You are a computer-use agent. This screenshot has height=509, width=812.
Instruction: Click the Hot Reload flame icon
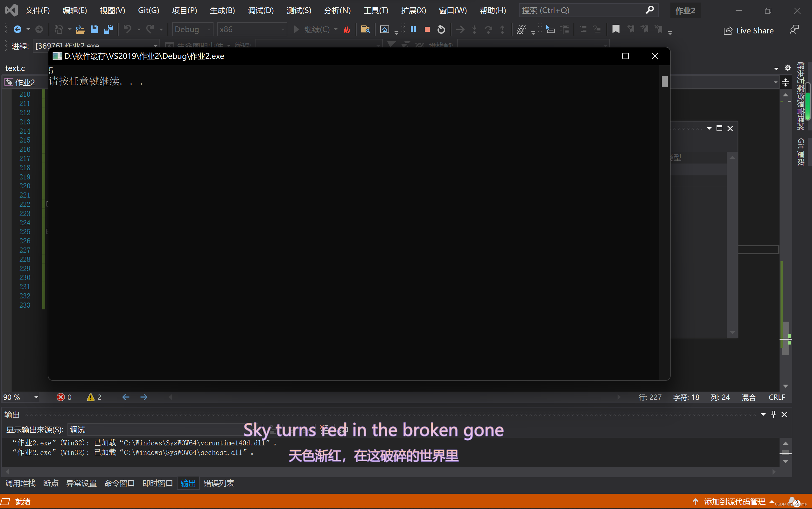(347, 29)
